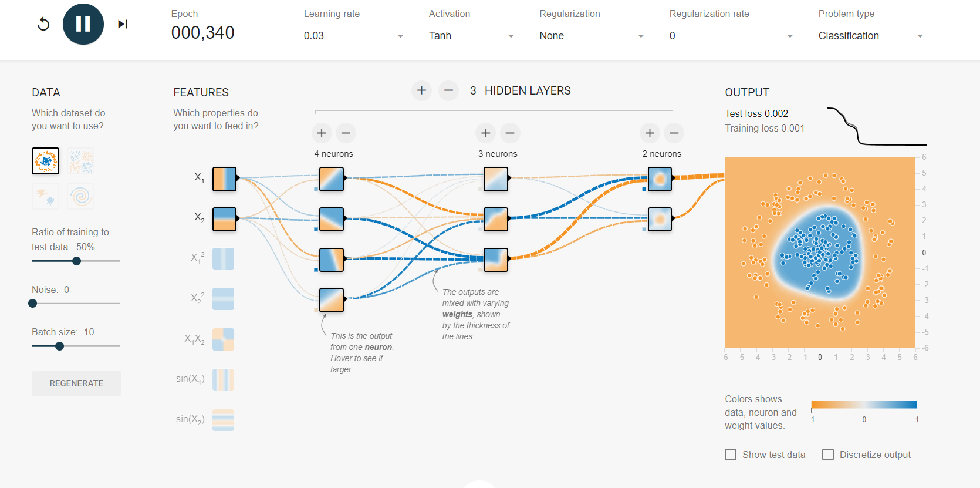Open the Regularization dropdown showing None

pos(593,36)
